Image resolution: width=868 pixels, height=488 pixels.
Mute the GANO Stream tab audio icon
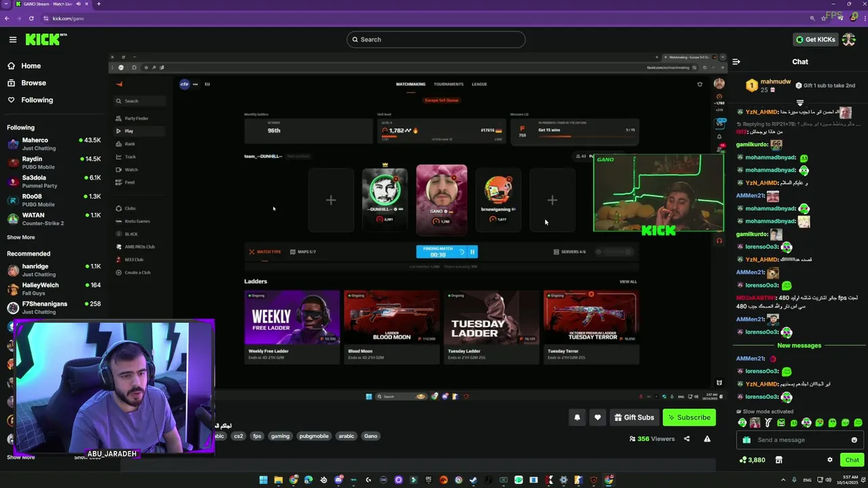[77, 4]
